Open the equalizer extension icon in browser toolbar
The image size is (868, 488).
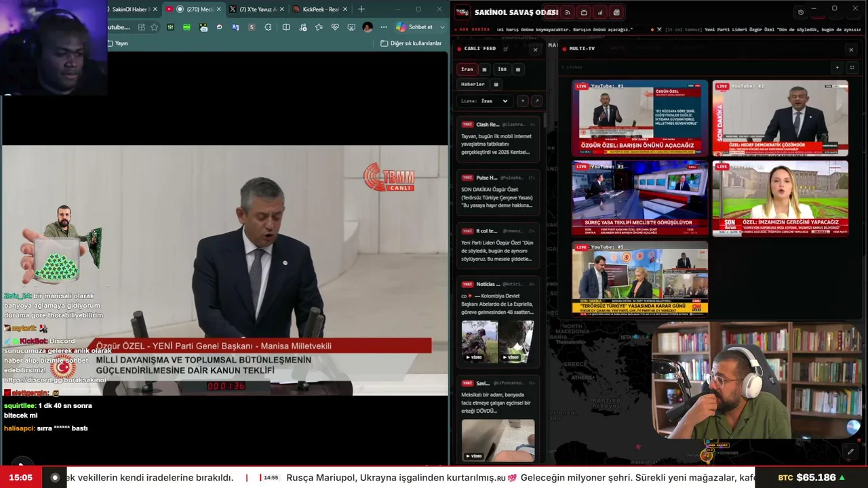[x=170, y=27]
